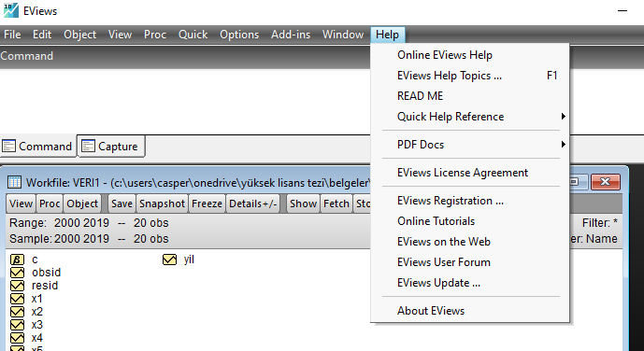Select the series icon beside resid
644x351 pixels.
pyautogui.click(x=17, y=286)
